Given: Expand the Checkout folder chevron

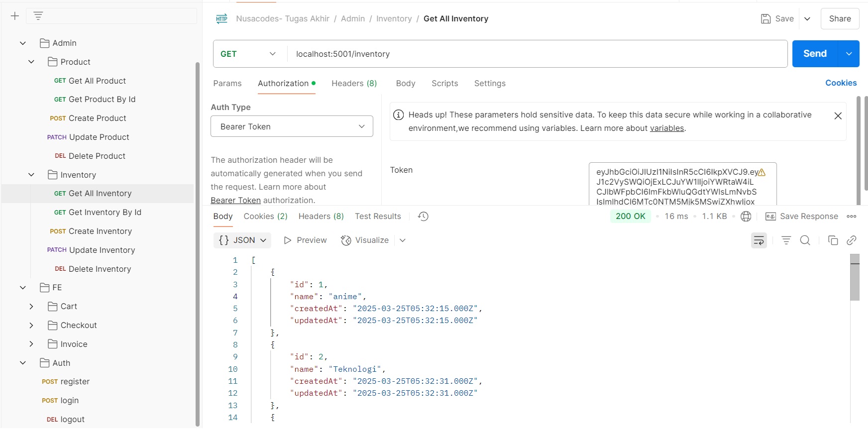Looking at the screenshot, I should 31,326.
